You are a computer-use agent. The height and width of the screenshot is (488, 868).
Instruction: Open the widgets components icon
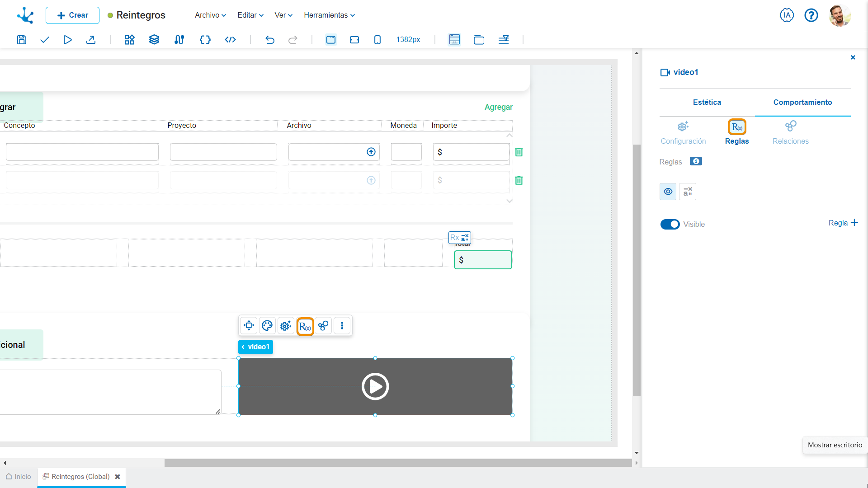pyautogui.click(x=130, y=40)
